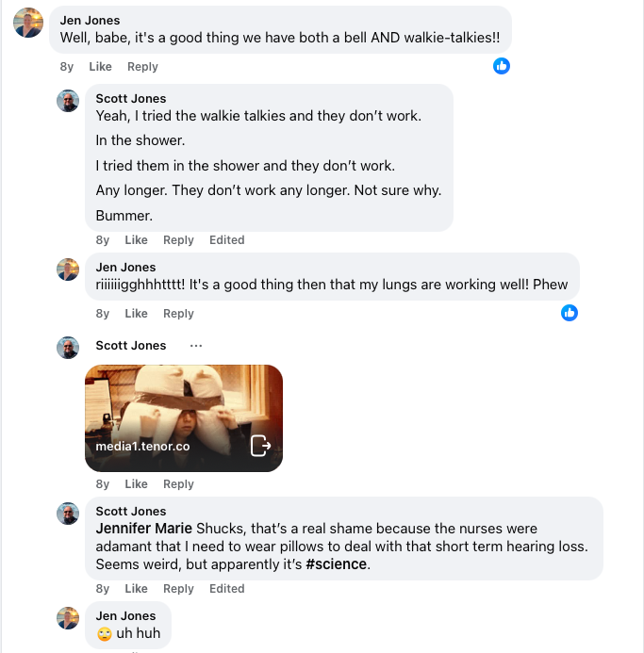The width and height of the screenshot is (644, 653).
Task: Like Jen's walkie-talkies comment
Action: pos(100,67)
